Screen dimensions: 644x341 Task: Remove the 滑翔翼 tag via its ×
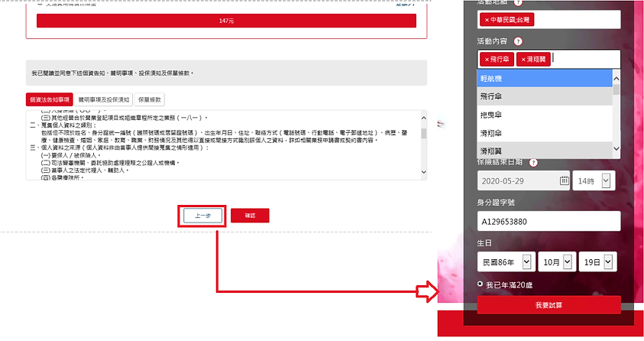tap(523, 60)
